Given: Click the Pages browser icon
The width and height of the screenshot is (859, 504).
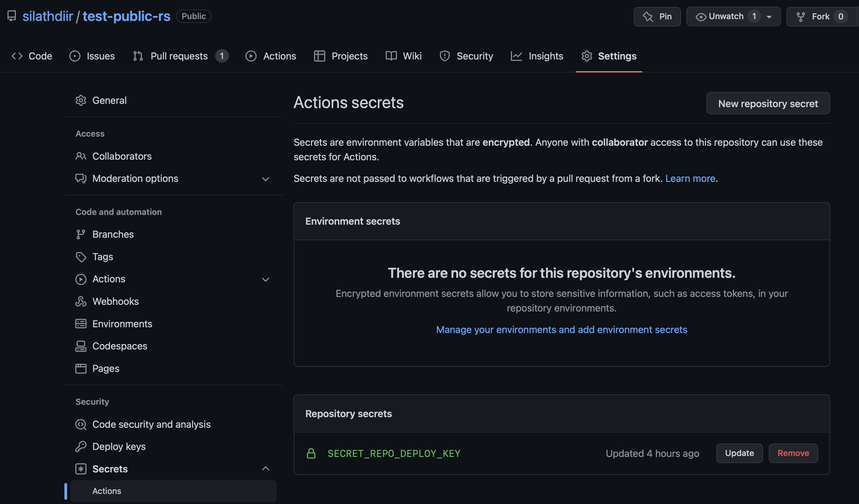Looking at the screenshot, I should (x=81, y=368).
